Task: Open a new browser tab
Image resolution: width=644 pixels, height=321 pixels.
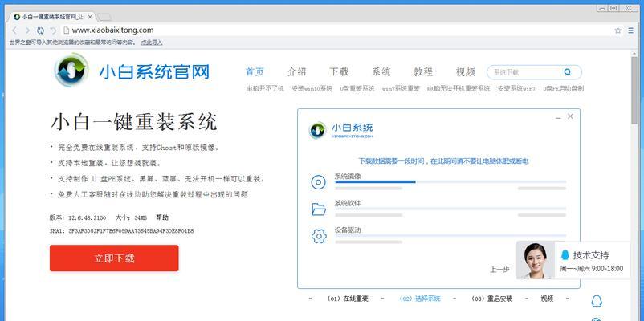Action: point(104,17)
